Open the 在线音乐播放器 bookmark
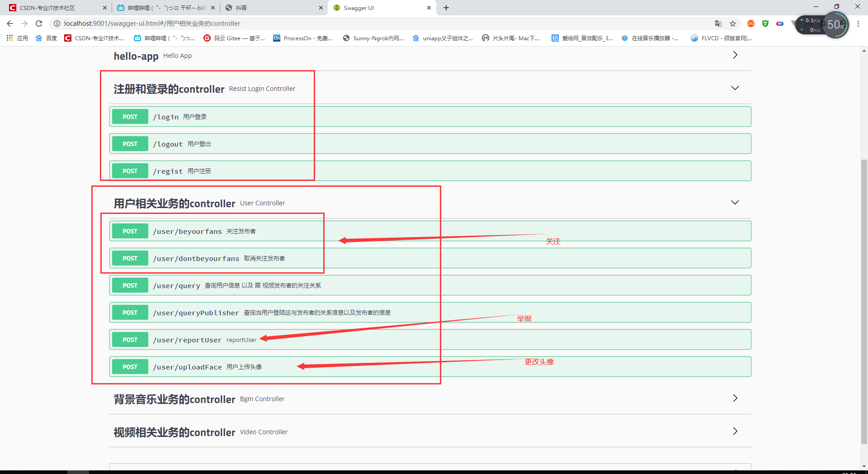868x474 pixels. tap(650, 38)
